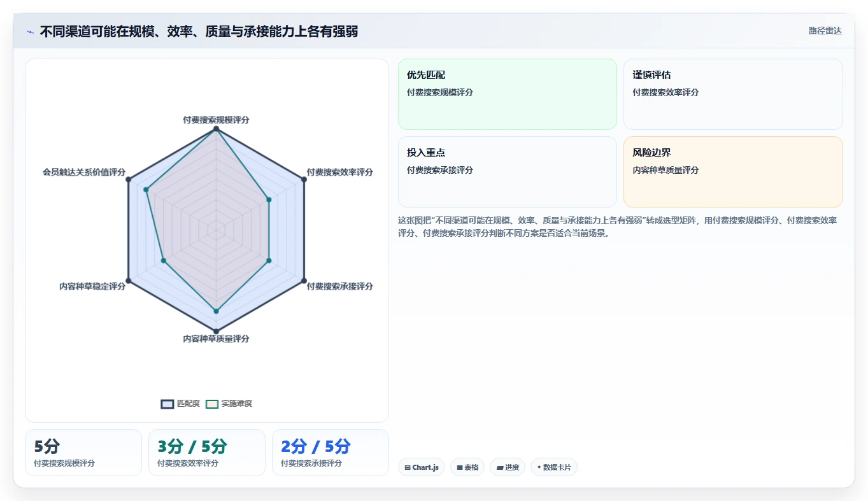Open the 谨慎评估 card
Viewport: 868px width, 501px height.
click(x=733, y=94)
